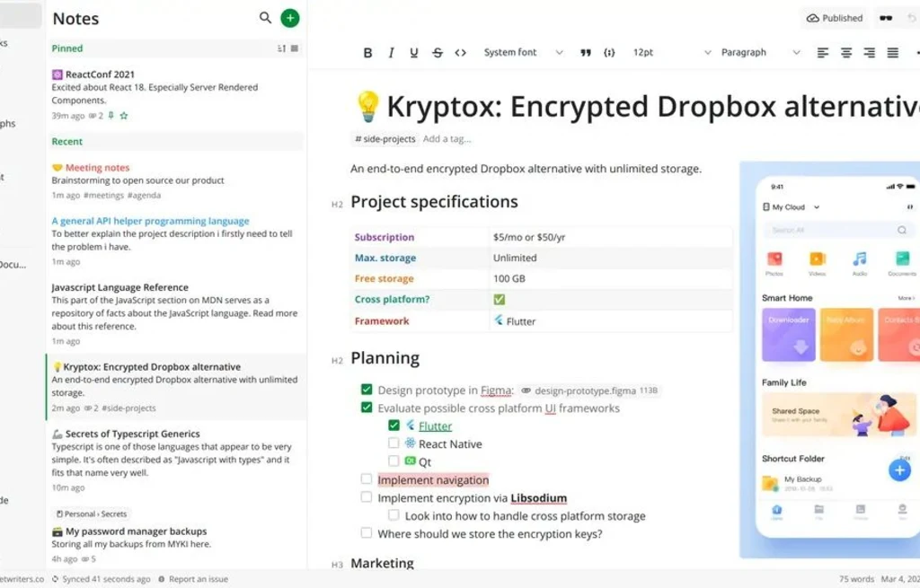Open the System font dropdown

523,53
